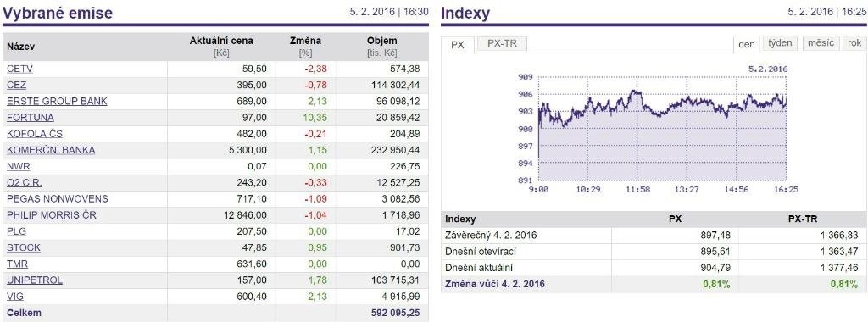Open the NWR stock link
This screenshot has height=322, width=868.
tap(19, 166)
